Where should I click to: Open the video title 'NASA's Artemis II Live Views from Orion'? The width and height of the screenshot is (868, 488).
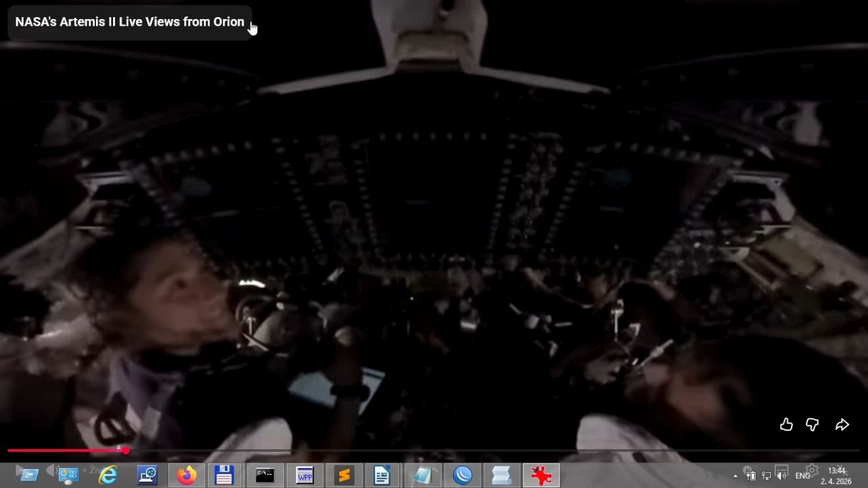coord(130,22)
